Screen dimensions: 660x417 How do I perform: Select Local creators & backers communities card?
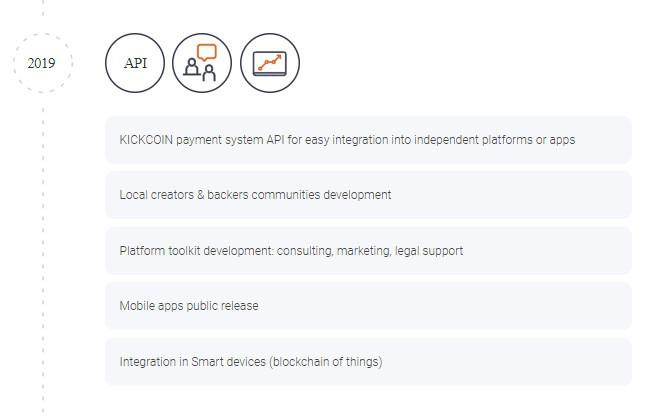tap(368, 195)
